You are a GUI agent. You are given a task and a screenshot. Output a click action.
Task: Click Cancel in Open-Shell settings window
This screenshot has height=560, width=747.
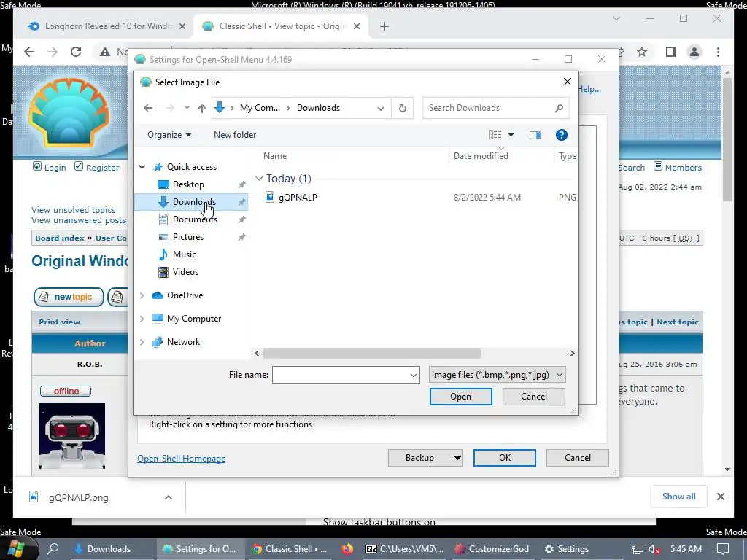[578, 458]
